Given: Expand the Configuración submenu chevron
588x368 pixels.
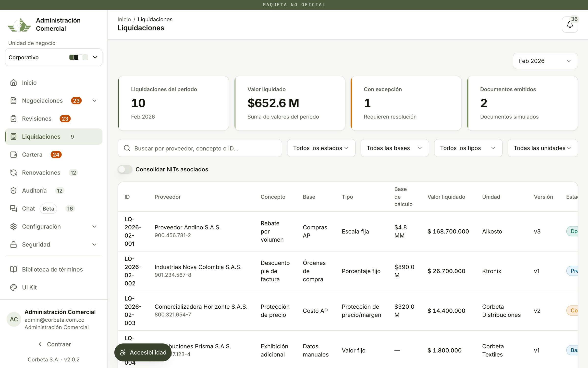Looking at the screenshot, I should click(x=94, y=226).
